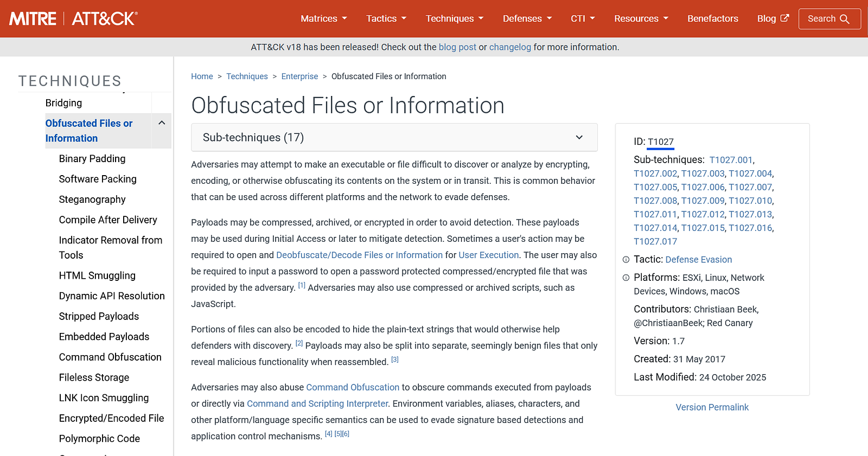Open Embedded Payloads sub-technique
Image resolution: width=868 pixels, height=456 pixels.
[104, 337]
